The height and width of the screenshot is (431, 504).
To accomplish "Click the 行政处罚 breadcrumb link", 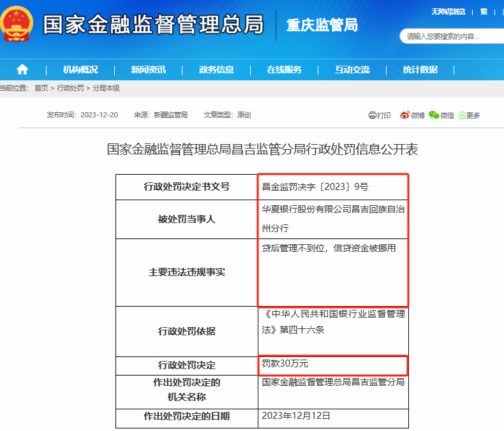I will point(70,88).
